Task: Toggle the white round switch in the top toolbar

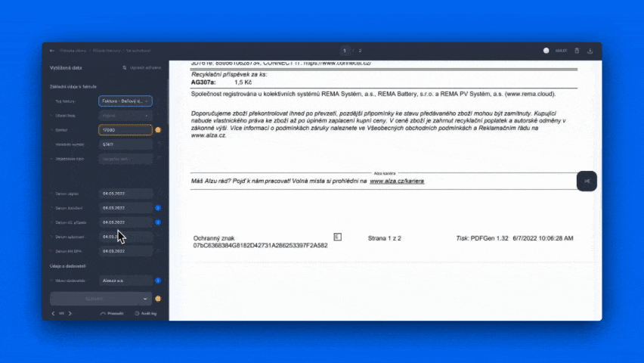Action: tap(546, 51)
